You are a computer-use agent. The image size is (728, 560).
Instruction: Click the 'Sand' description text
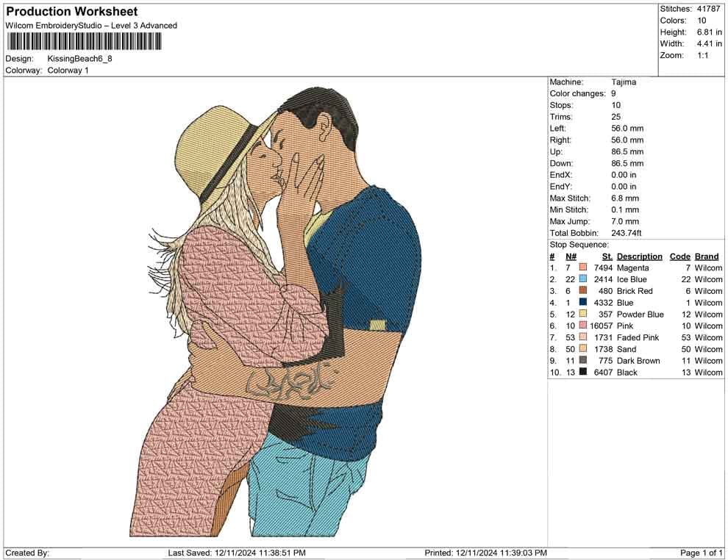pos(627,349)
